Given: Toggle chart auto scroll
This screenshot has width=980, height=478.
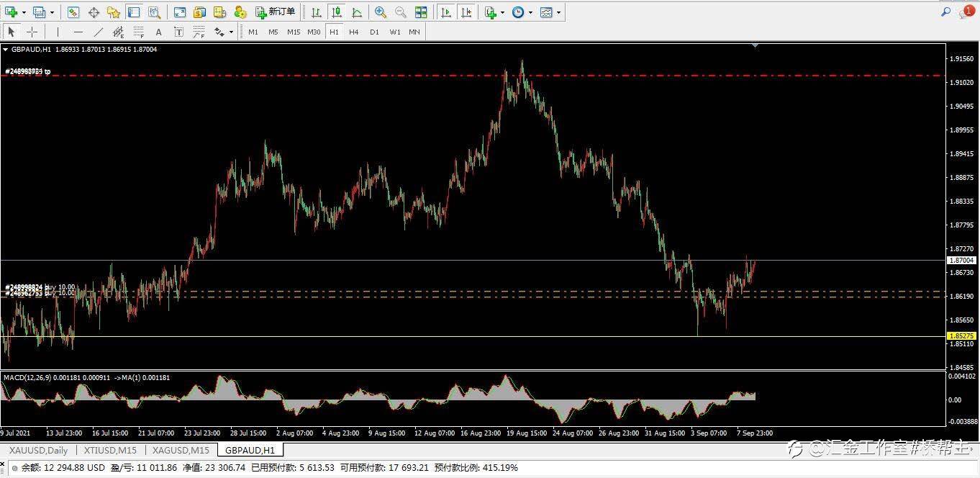Looking at the screenshot, I should click(x=446, y=12).
